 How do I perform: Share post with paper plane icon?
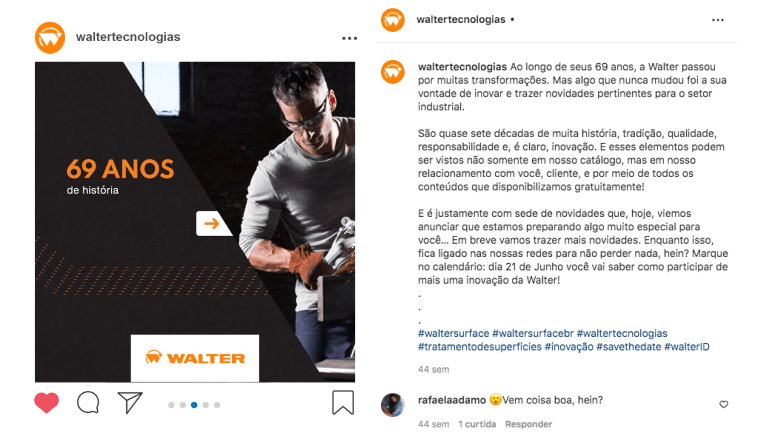click(130, 402)
